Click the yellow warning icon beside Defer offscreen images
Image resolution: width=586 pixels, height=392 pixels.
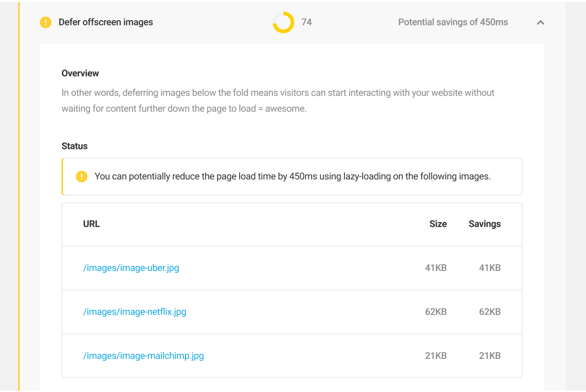click(x=45, y=22)
